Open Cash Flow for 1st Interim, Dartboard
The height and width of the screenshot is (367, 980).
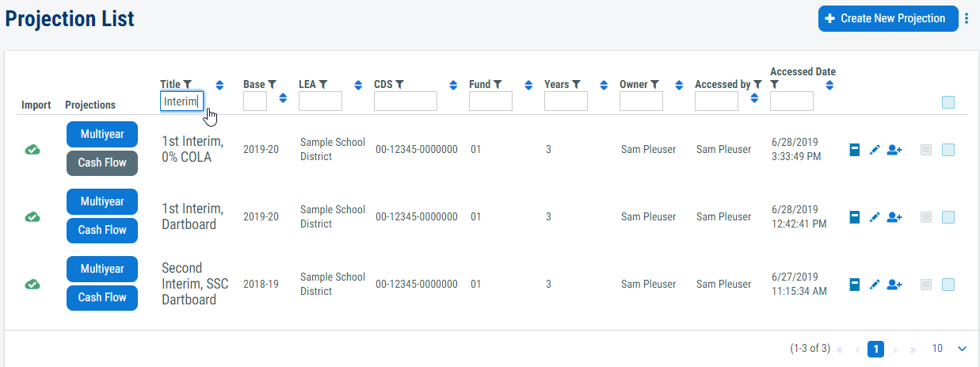point(102,230)
